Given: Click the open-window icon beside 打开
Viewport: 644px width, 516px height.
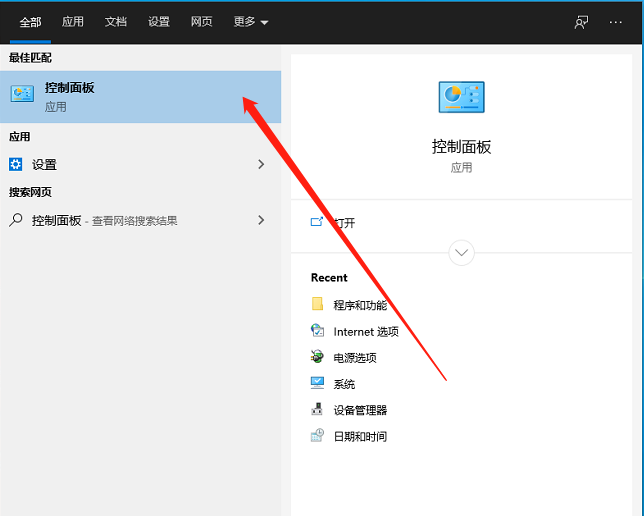Looking at the screenshot, I should click(317, 222).
